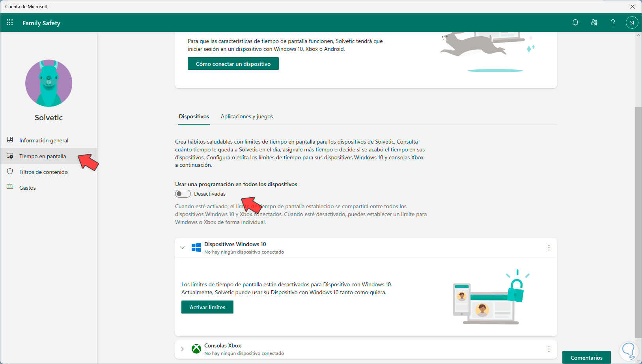Click the scrollbar up arrow
Image resolution: width=642 pixels, height=364 pixels.
(638, 35)
